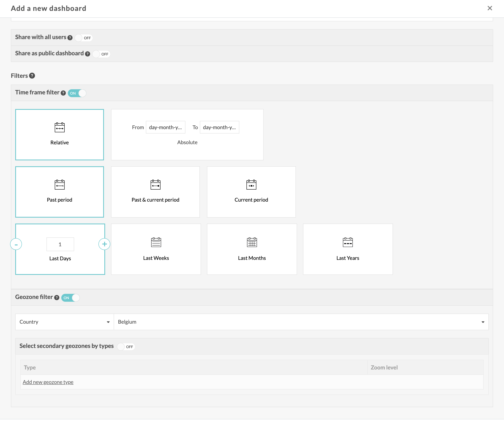Click the From date input field

[165, 127]
